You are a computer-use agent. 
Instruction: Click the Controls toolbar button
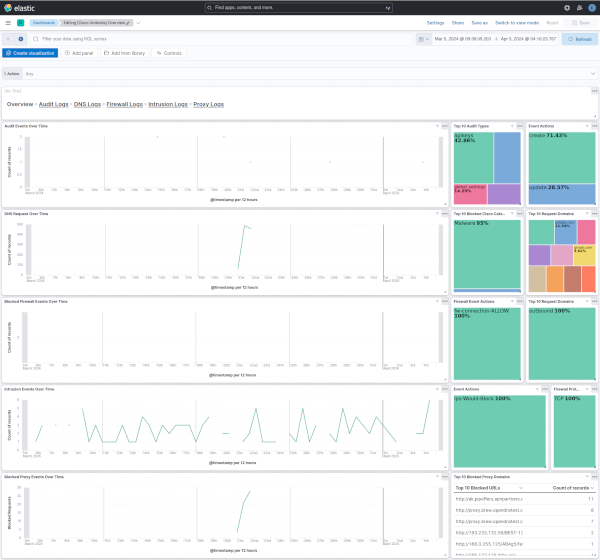(169, 52)
